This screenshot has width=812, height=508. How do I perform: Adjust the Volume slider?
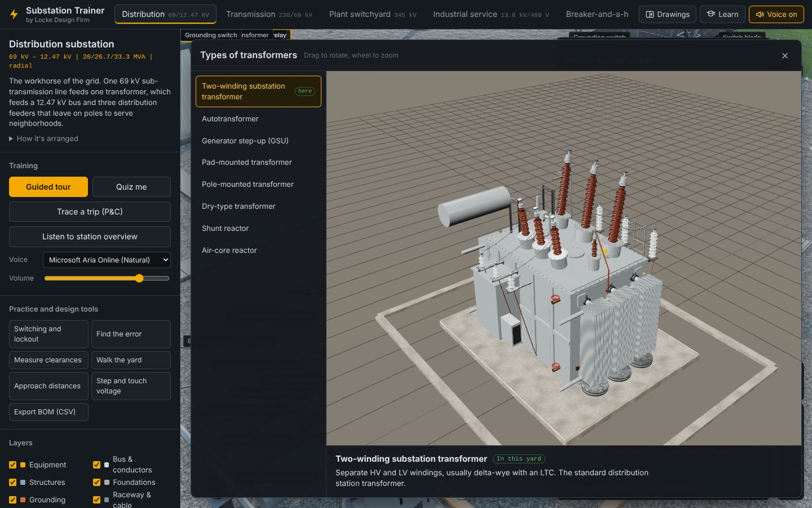(107, 278)
